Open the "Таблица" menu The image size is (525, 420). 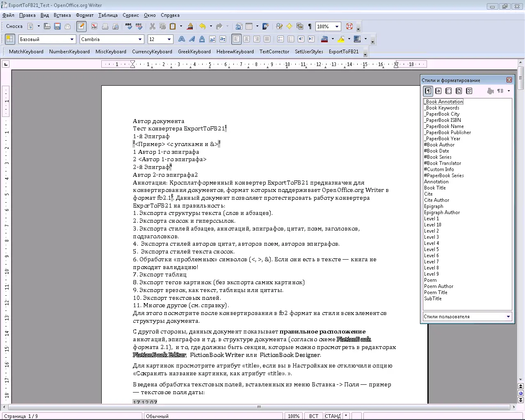pos(108,15)
